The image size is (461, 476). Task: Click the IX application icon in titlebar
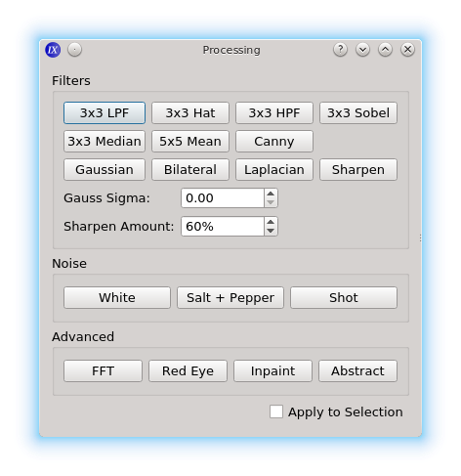click(53, 50)
